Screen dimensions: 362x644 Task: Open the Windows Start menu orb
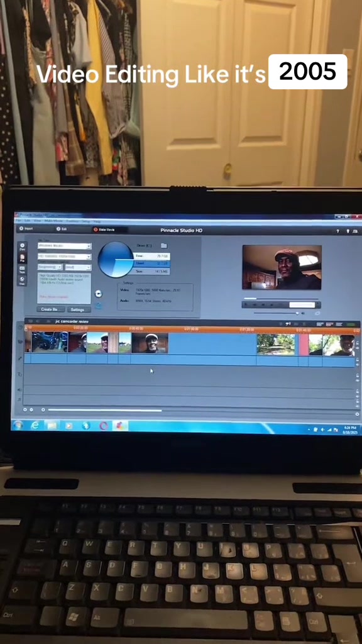click(x=18, y=425)
